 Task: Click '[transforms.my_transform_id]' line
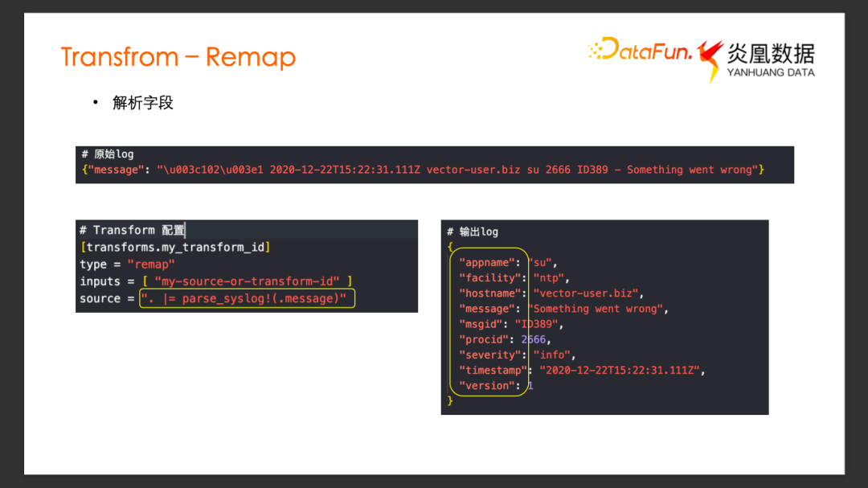175,247
